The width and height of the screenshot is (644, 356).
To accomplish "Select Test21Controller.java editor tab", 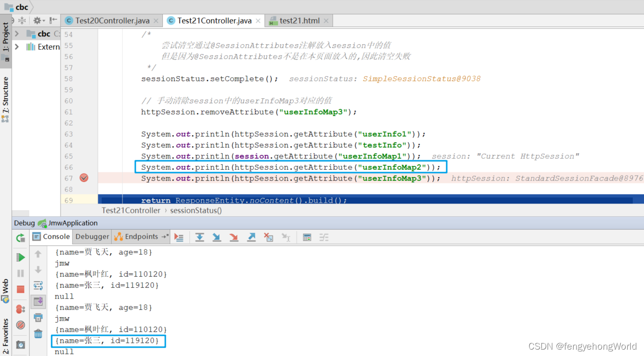I will [x=215, y=21].
